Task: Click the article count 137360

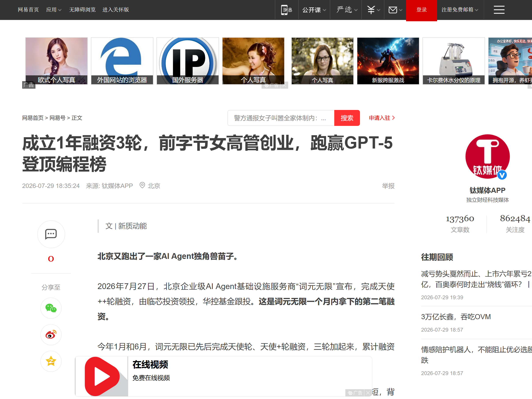Action: (460, 219)
